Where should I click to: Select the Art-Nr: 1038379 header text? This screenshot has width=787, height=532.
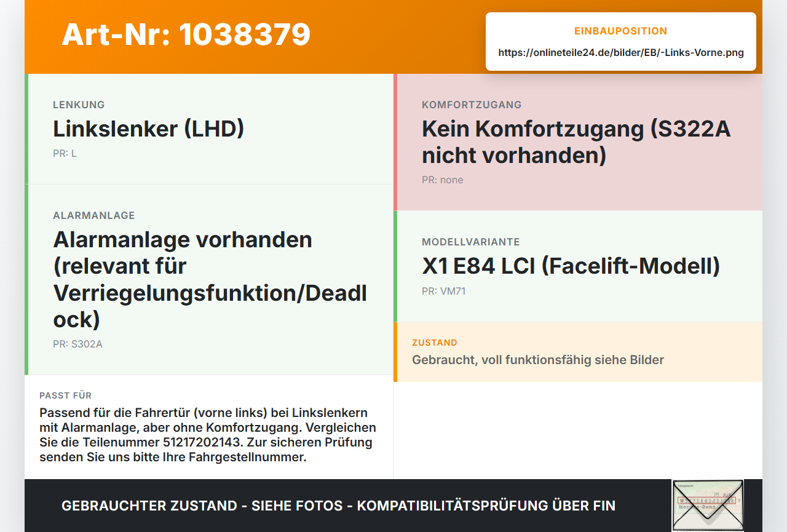186,34
